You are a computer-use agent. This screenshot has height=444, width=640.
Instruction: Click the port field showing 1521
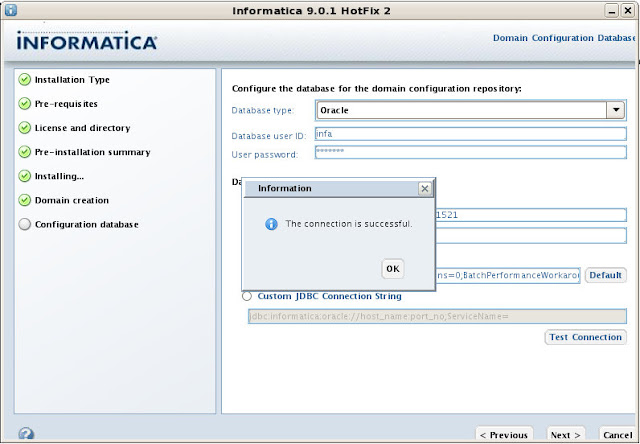(x=531, y=215)
